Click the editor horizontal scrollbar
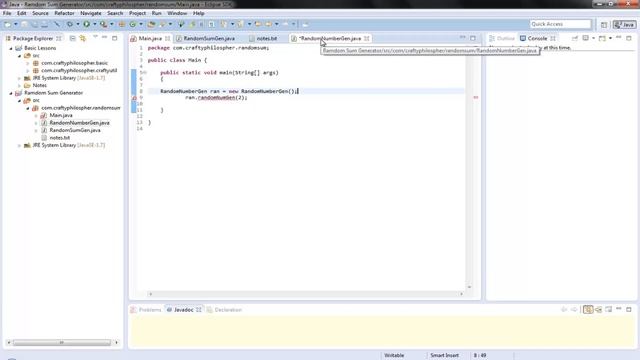Viewport: 640px width, 360px height. (306, 294)
